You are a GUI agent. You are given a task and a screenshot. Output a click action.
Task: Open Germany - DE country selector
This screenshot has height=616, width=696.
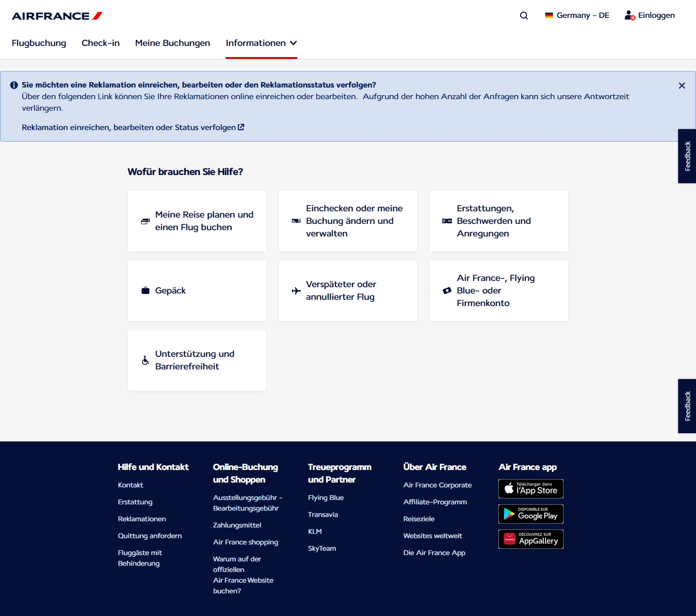tap(577, 15)
